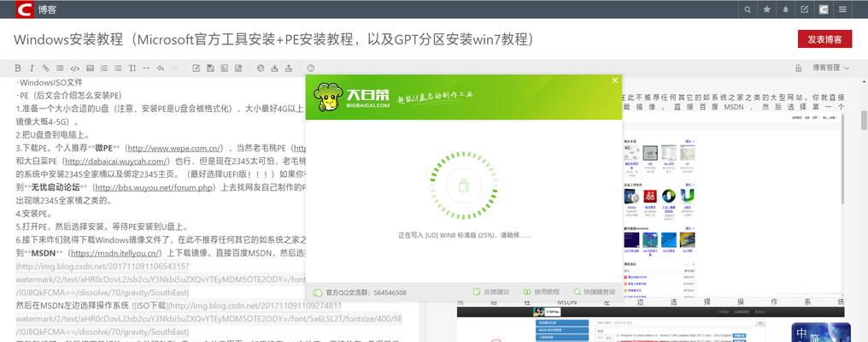Click status text 正在写入 WIN8 标准版 (25%)
Screen dimensions: 868x342
(463, 236)
